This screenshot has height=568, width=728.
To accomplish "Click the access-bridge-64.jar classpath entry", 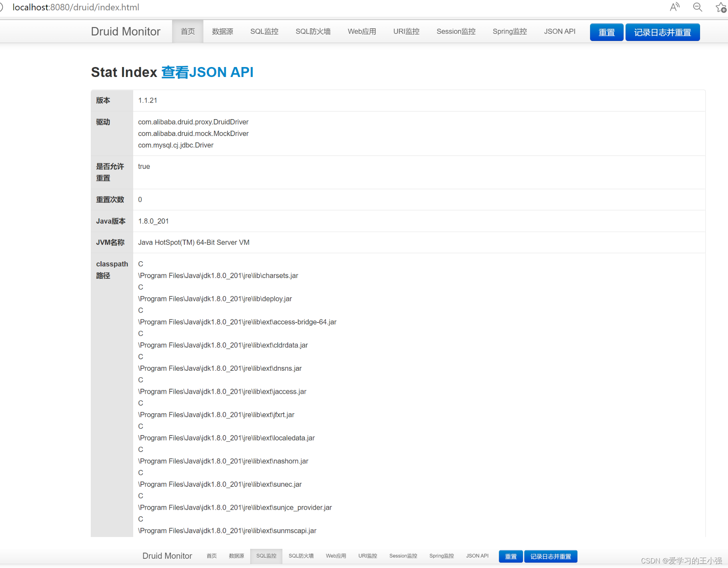I will tap(237, 322).
